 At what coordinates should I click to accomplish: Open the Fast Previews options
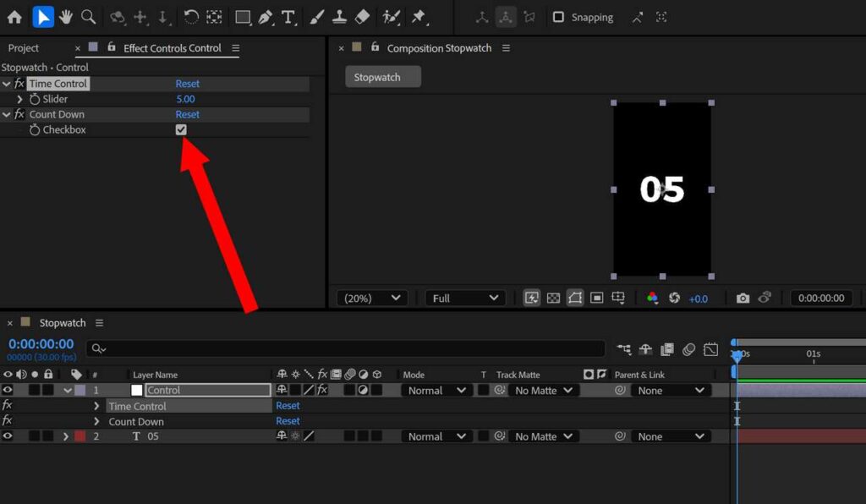[x=531, y=299]
